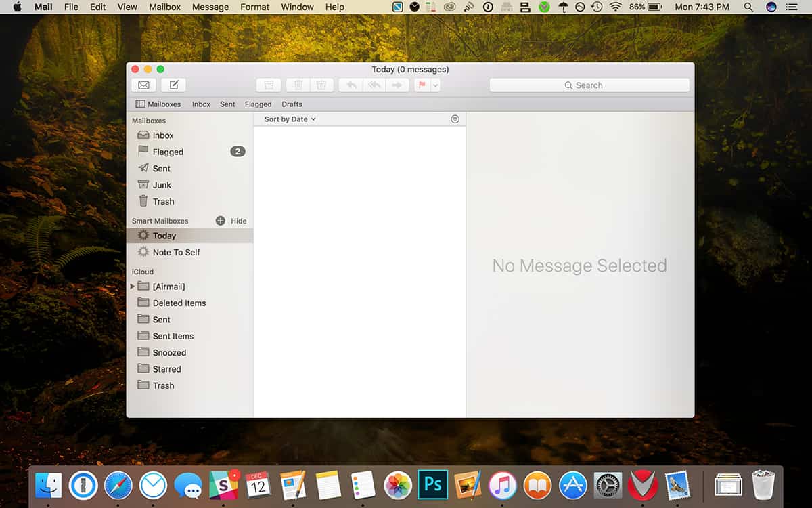The width and height of the screenshot is (812, 508).
Task: Open Airmail from the Dock
Action: [154, 486]
